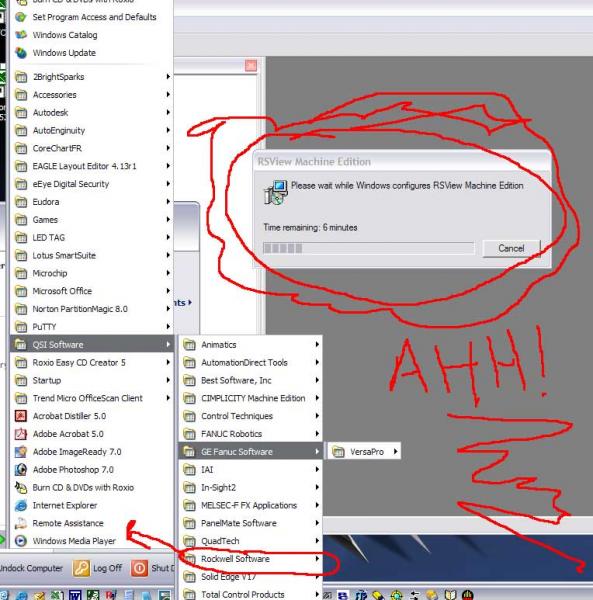Launch Windows Update
This screenshot has height=600, width=593.
point(92,53)
